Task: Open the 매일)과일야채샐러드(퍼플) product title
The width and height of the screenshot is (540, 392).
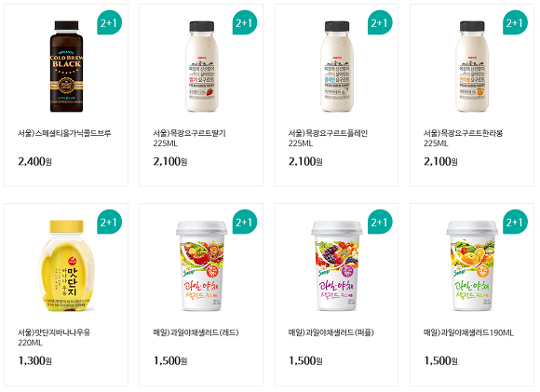Action: tap(331, 332)
